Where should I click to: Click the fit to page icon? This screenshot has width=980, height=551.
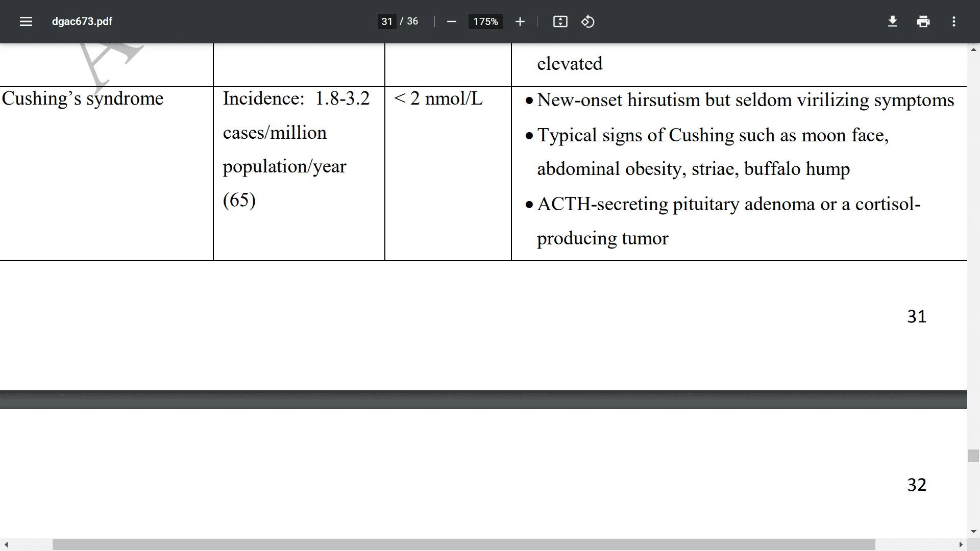(x=560, y=21)
